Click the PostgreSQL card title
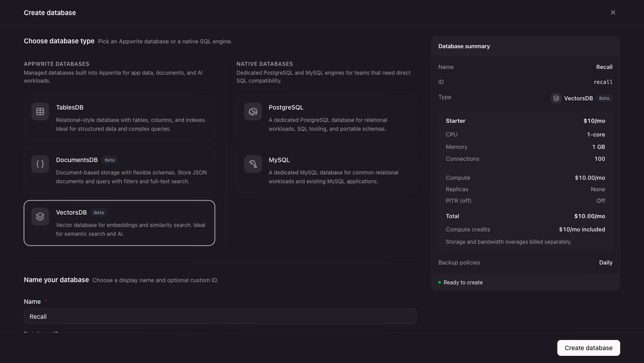Image resolution: width=644 pixels, height=363 pixels. (x=286, y=107)
